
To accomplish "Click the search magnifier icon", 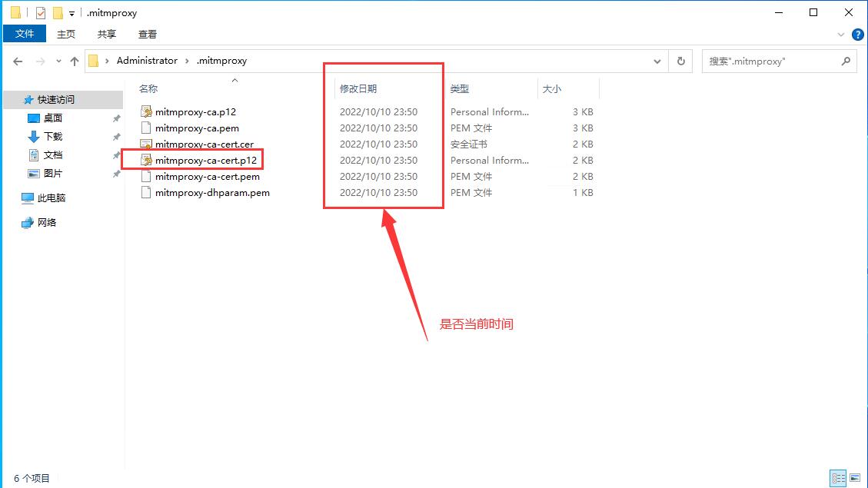I will [846, 61].
